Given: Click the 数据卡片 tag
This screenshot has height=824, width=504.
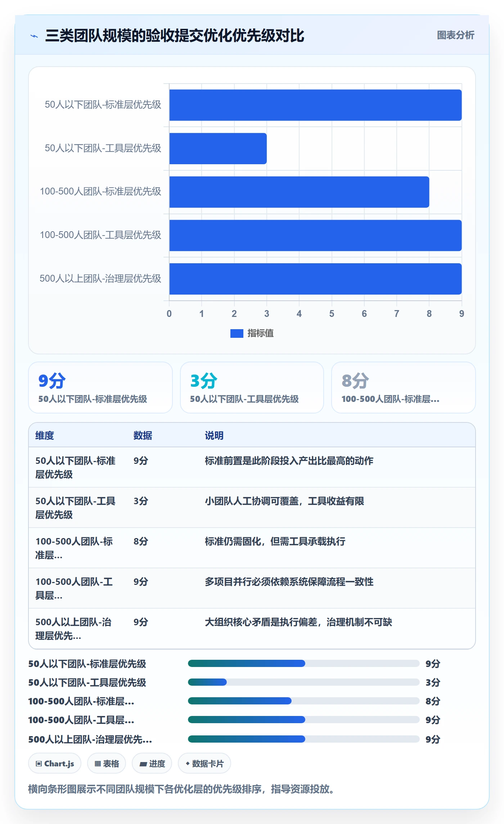Looking at the screenshot, I should [204, 763].
